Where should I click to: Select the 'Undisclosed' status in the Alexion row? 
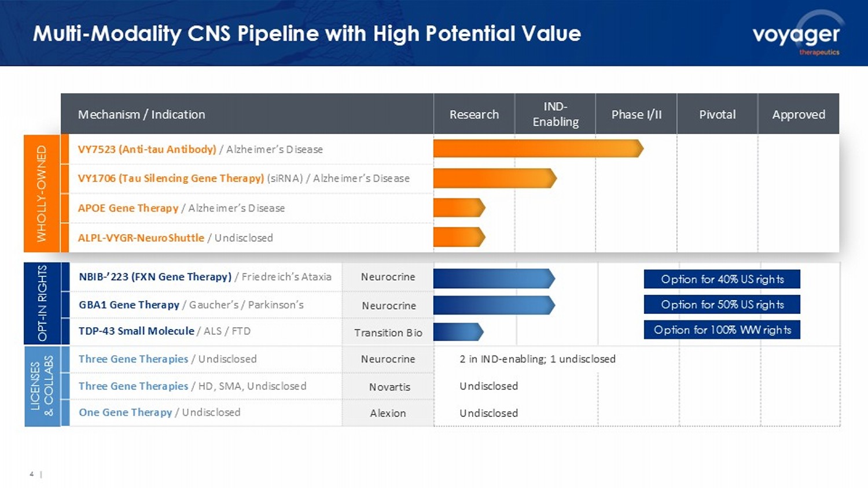tap(489, 413)
